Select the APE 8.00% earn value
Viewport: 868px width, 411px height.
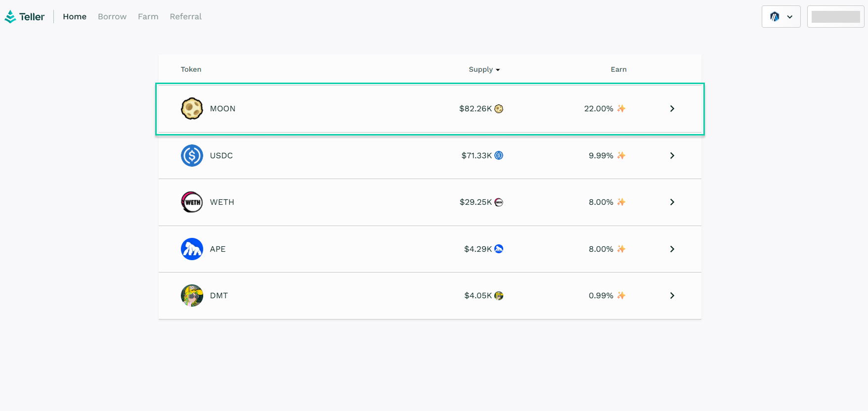[x=601, y=249]
